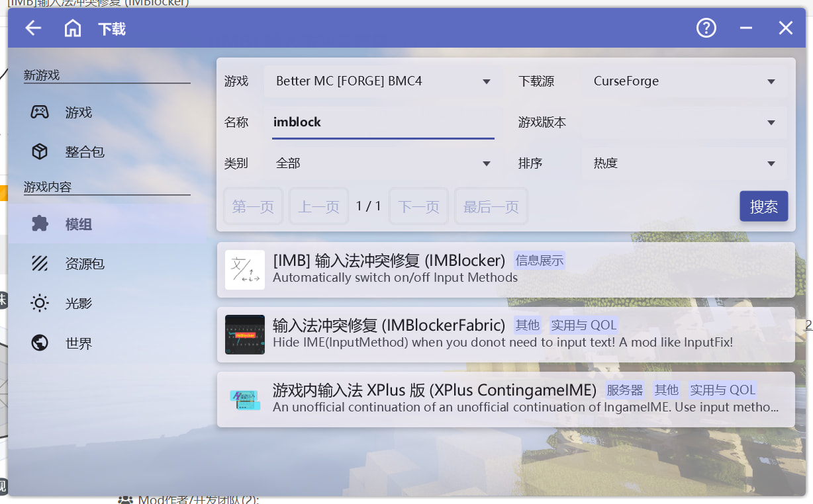
Task: Select the gamepad 游戏 icon in sidebar
Action: coord(40,112)
